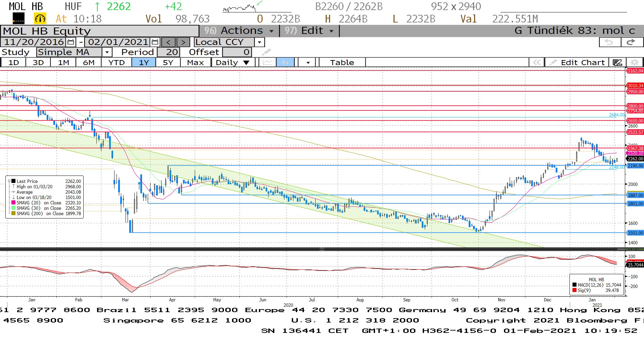Image resolution: width=644 pixels, height=344 pixels.
Task: Click the Table button
Action: (342, 62)
